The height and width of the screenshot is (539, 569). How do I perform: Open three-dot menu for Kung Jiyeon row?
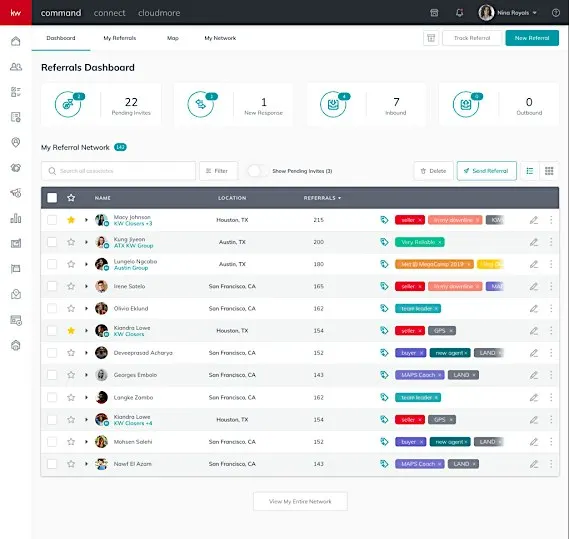click(x=551, y=242)
